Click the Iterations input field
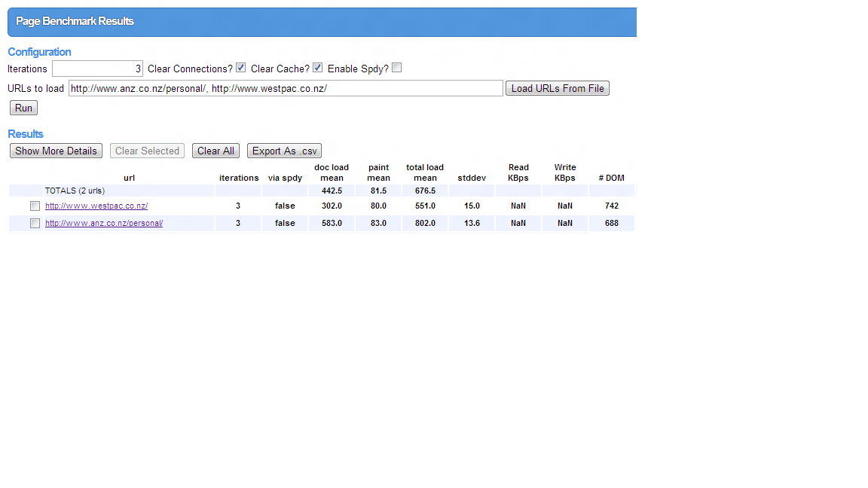The width and height of the screenshot is (868, 488). [97, 69]
